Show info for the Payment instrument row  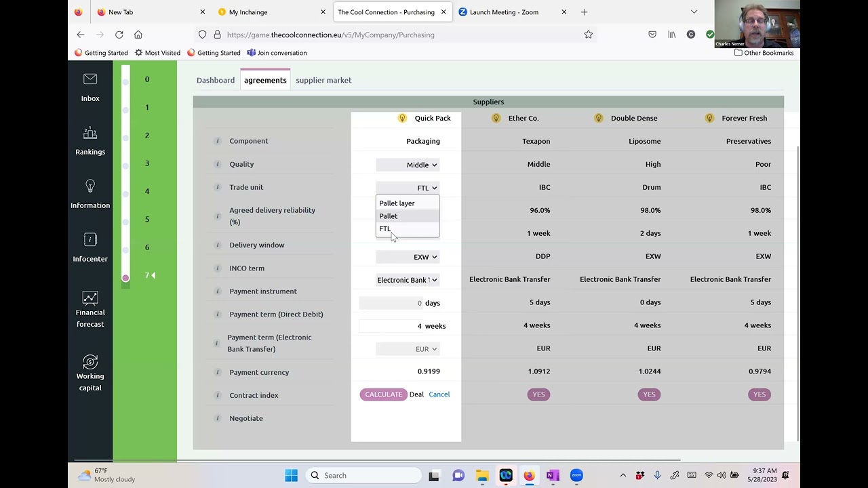[x=218, y=291]
